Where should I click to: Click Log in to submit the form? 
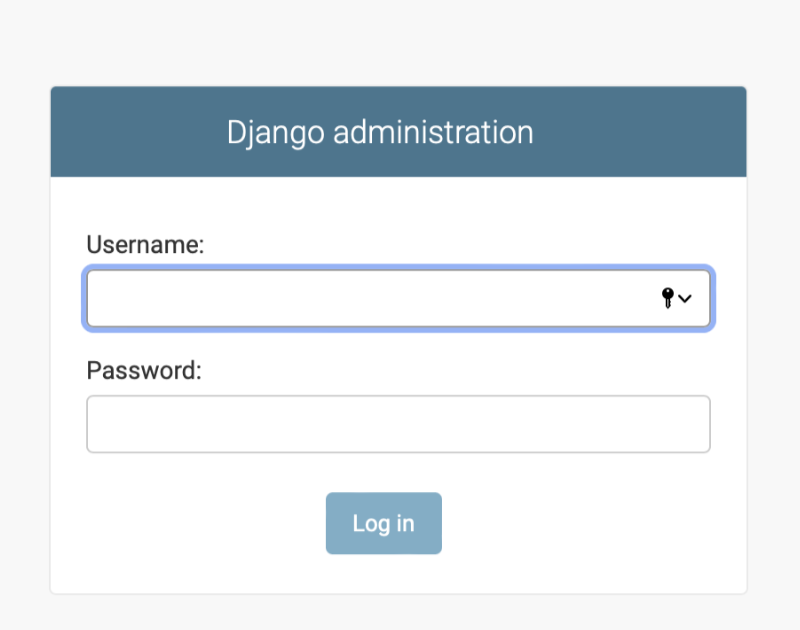click(x=384, y=523)
